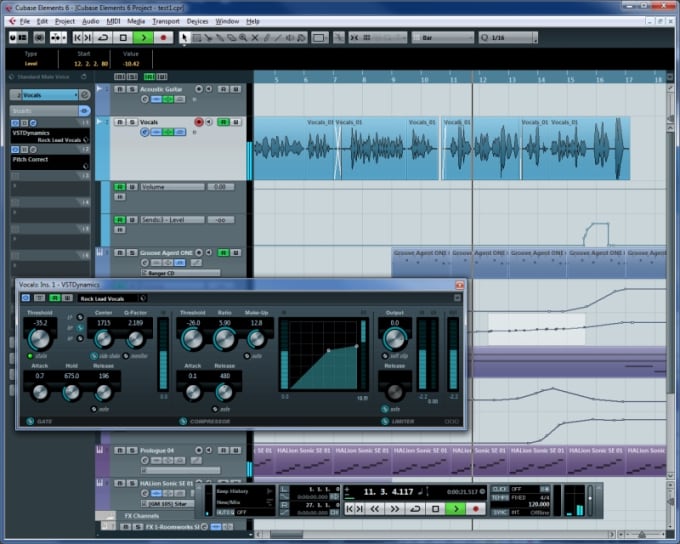
Task: Select the Zoom magnifier tool in toolbar
Action: coord(243,38)
